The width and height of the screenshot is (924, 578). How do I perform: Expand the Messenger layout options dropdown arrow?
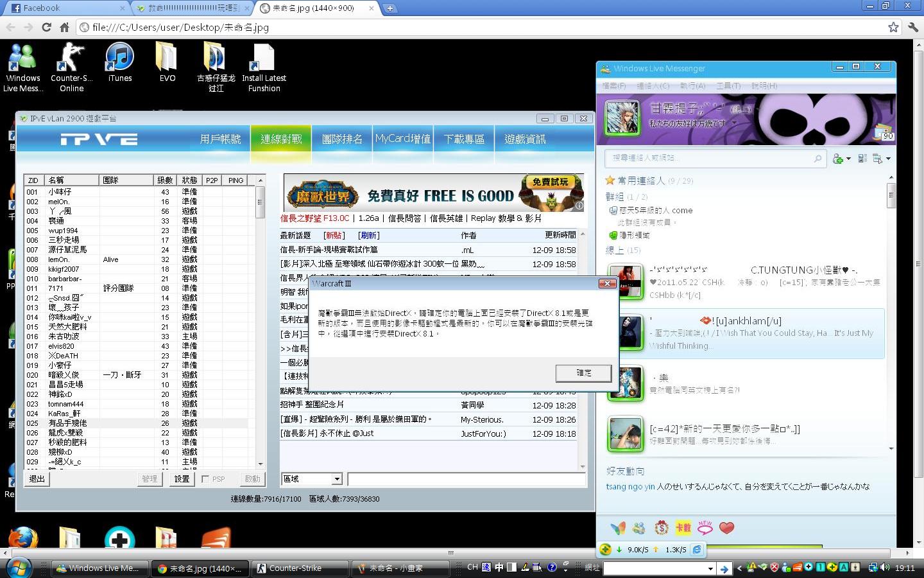889,159
